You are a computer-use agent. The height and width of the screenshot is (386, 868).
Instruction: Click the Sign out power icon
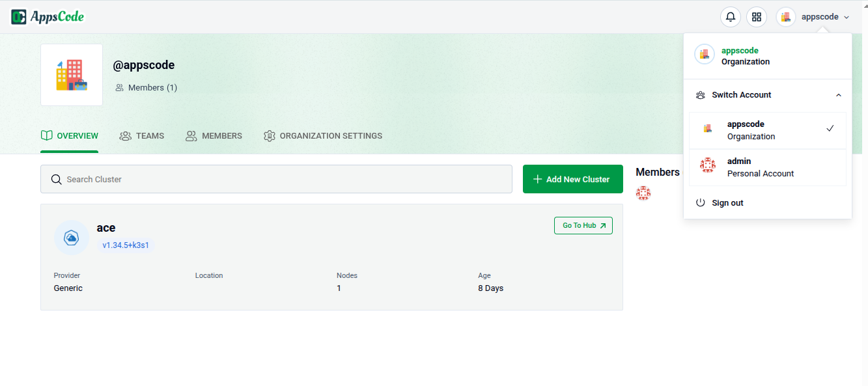(701, 203)
